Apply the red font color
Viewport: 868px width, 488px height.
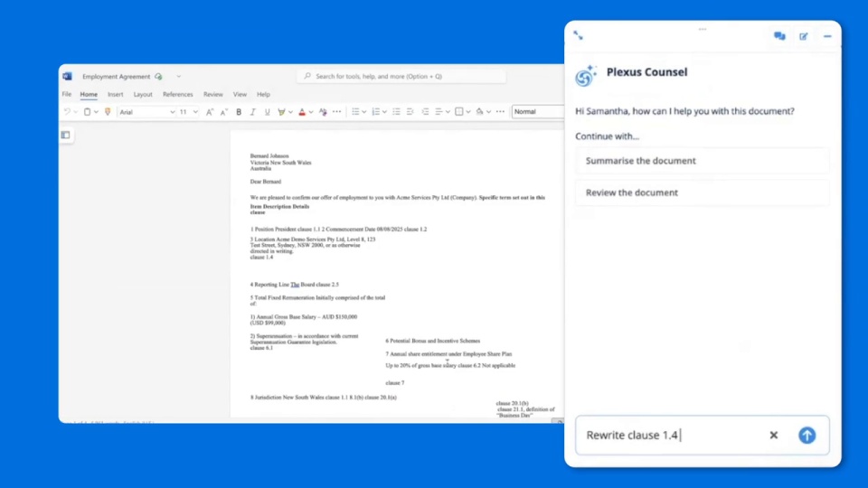pos(302,112)
